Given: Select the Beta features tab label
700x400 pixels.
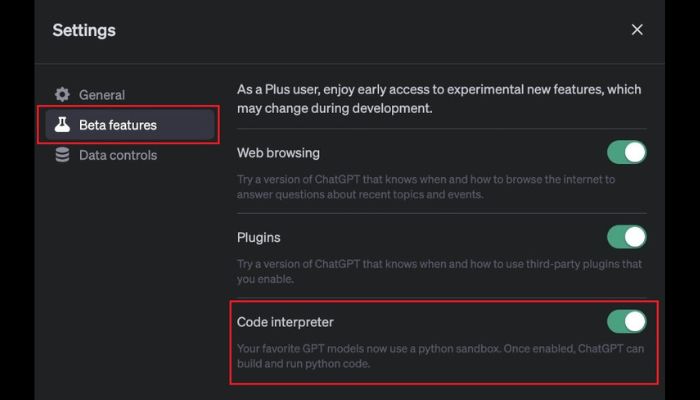Looking at the screenshot, I should (x=118, y=125).
